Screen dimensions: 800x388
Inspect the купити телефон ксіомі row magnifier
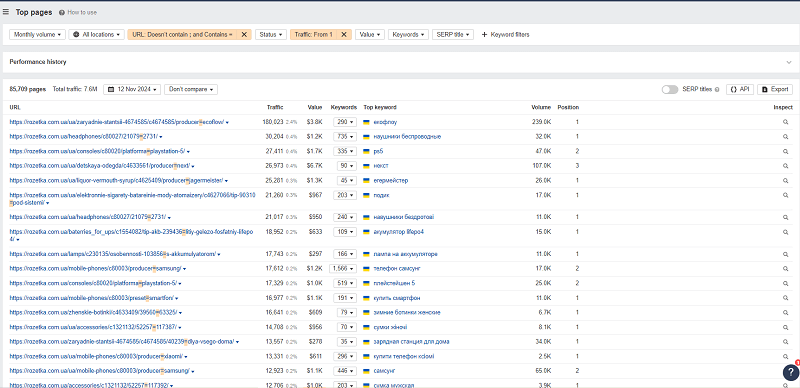pos(786,356)
